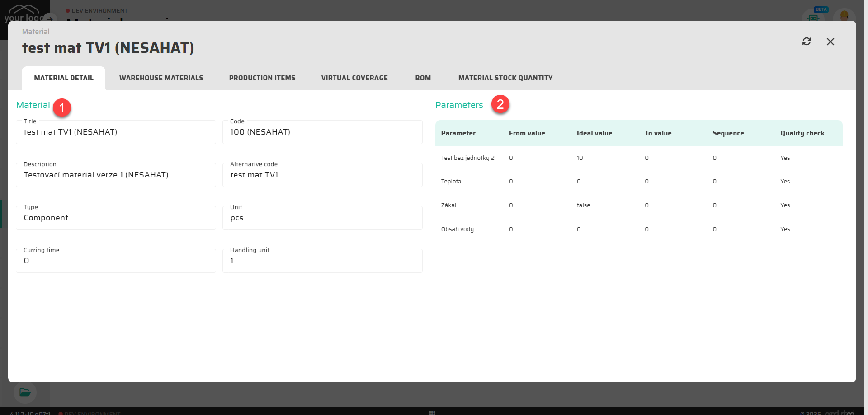Screen dimensions: 868x415
Task: Open the Material Stock Quantity tab
Action: [505, 78]
